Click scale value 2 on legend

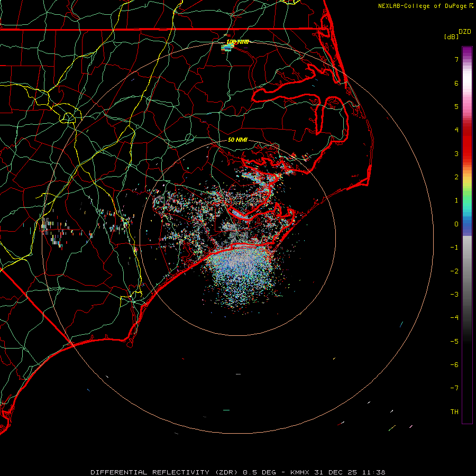click(x=456, y=177)
